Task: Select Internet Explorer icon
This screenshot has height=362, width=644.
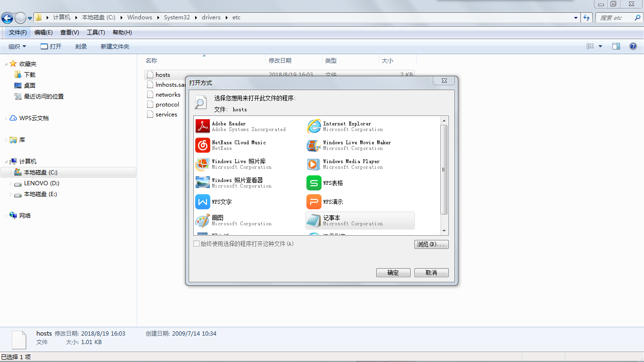Action: pos(314,126)
